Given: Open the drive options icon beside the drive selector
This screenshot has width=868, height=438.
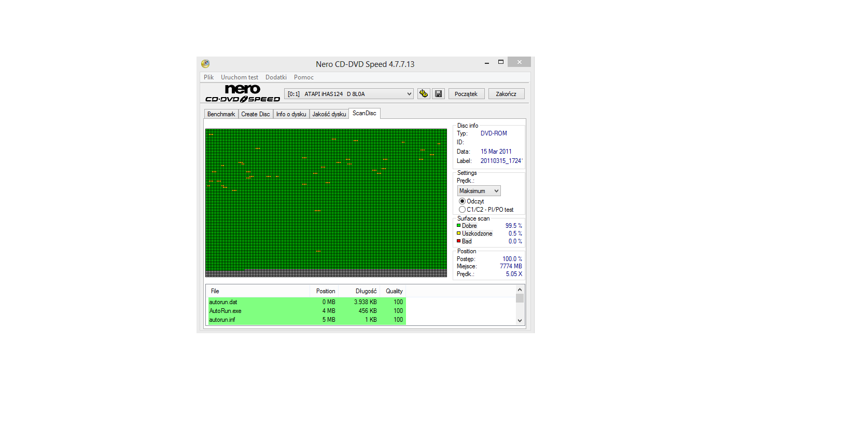Looking at the screenshot, I should click(x=424, y=94).
